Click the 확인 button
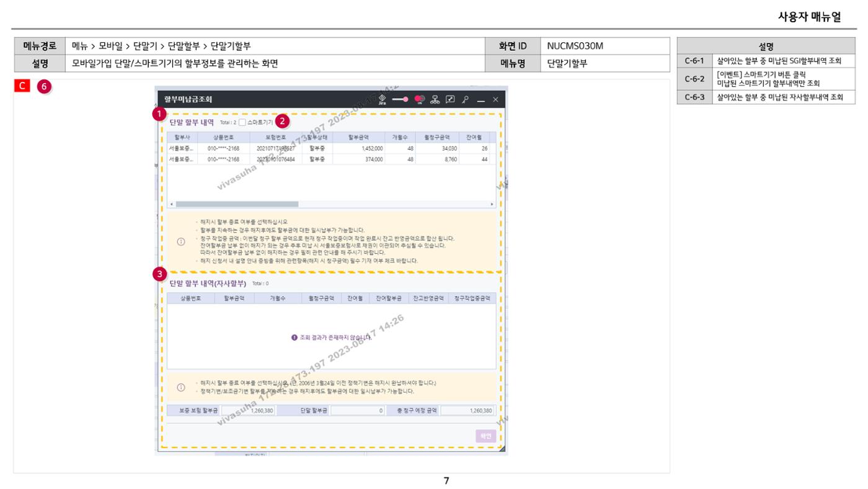Screen dimensions: 868x489 [x=486, y=436]
